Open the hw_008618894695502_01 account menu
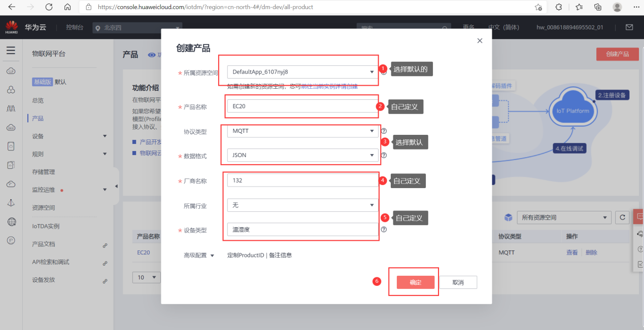644x330 pixels. [x=570, y=27]
